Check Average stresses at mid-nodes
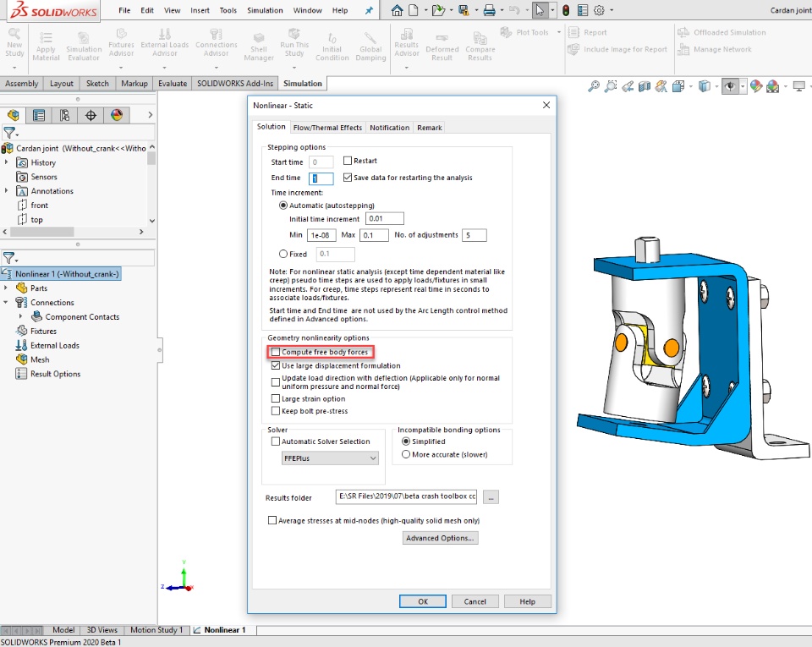Image resolution: width=812 pixels, height=647 pixels. coord(272,521)
